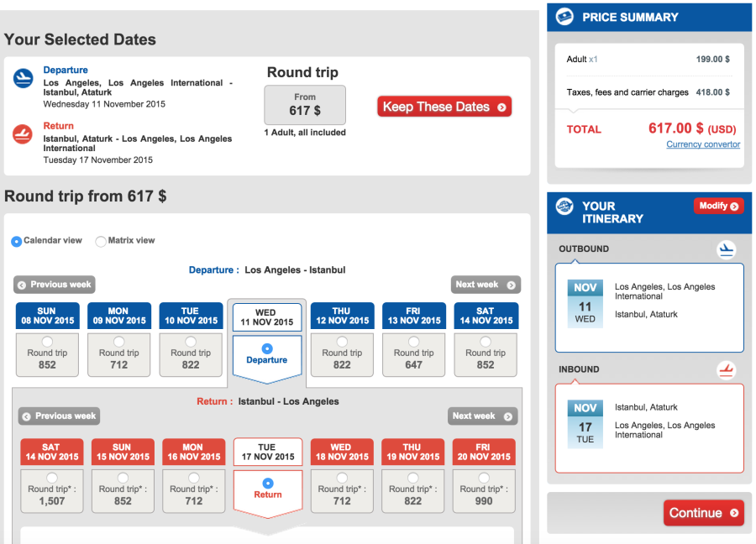
Task: Open the Wed 18 Nov 2015 return tab
Action: [x=341, y=452]
